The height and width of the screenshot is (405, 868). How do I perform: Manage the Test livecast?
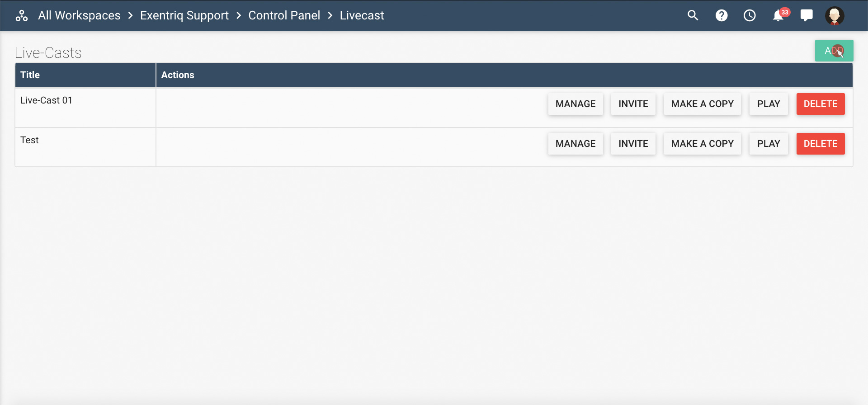click(576, 144)
